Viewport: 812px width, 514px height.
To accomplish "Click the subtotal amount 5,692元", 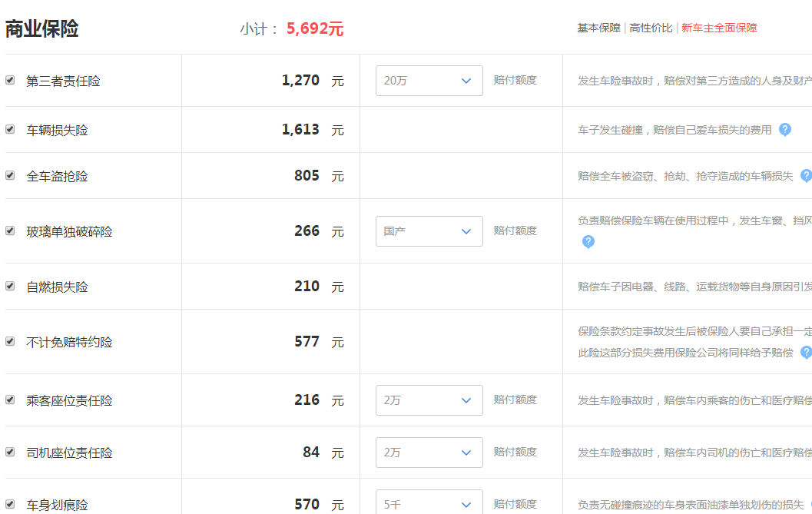I will coord(315,28).
